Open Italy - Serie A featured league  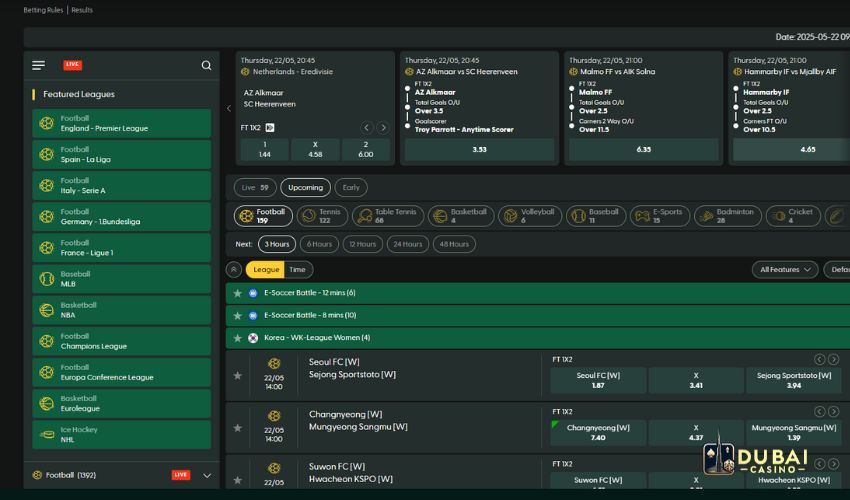click(x=121, y=185)
